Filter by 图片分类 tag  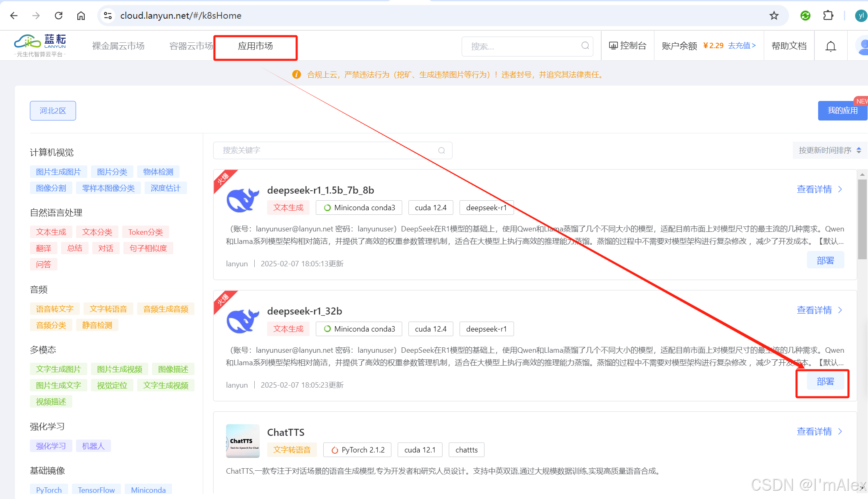pyautogui.click(x=112, y=172)
